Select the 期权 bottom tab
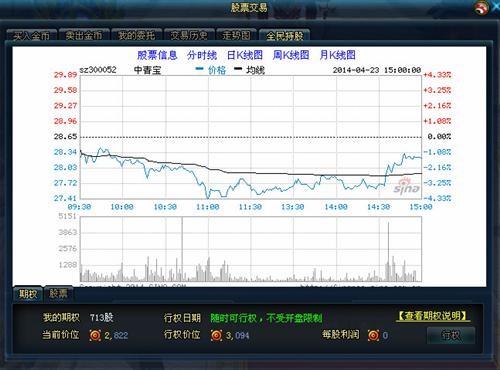 (x=28, y=294)
